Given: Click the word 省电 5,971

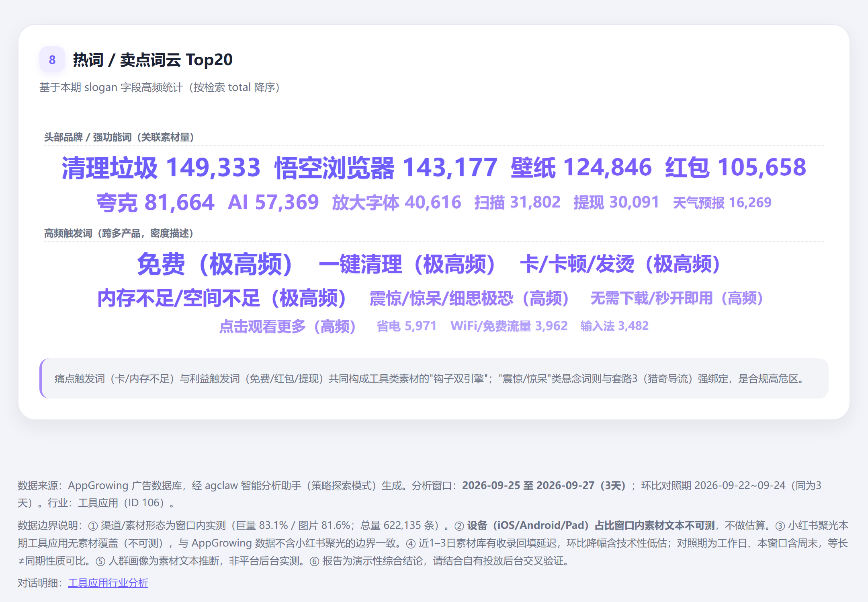Looking at the screenshot, I should tap(407, 326).
